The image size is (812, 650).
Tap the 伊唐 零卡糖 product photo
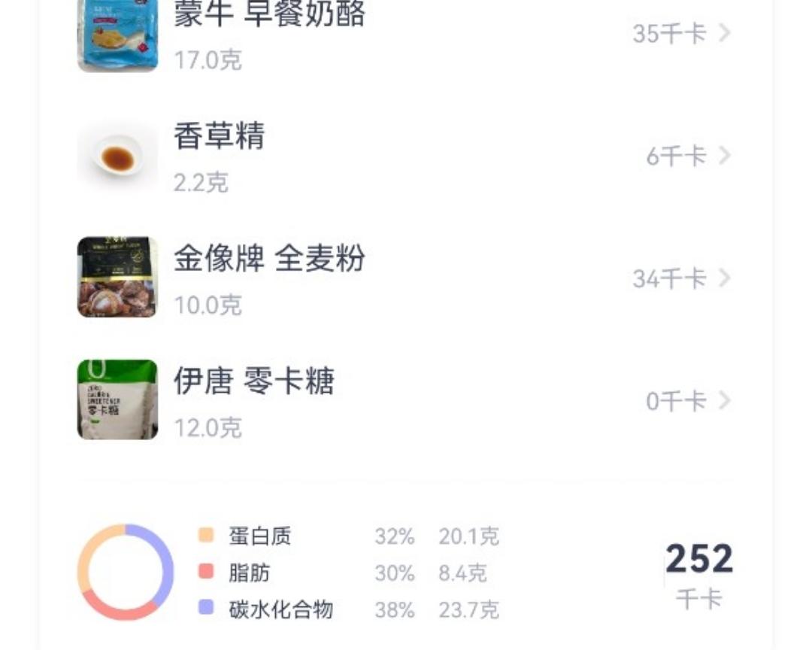118,399
